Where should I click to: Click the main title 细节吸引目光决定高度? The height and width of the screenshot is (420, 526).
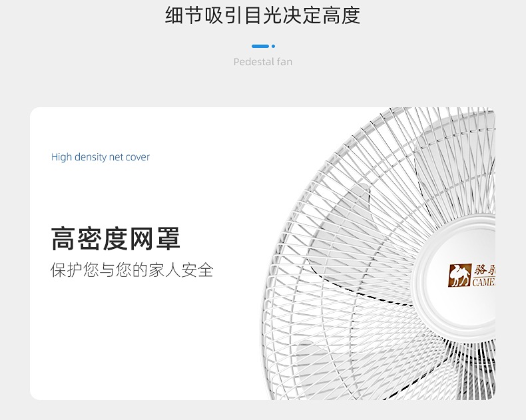coord(262,16)
